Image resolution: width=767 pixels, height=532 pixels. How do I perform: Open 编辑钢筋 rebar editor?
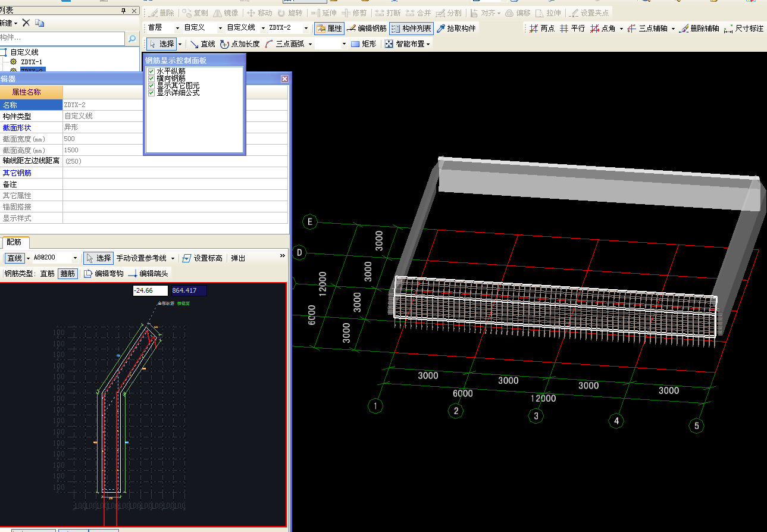[x=366, y=28]
